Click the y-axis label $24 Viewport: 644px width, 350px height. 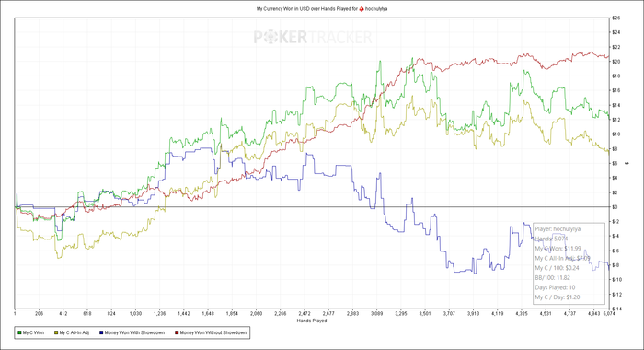click(x=616, y=32)
